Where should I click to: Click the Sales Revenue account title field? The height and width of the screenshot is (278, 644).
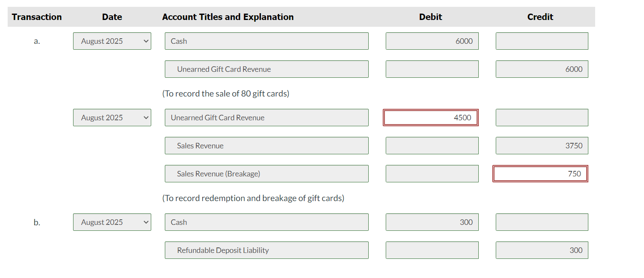(x=266, y=145)
